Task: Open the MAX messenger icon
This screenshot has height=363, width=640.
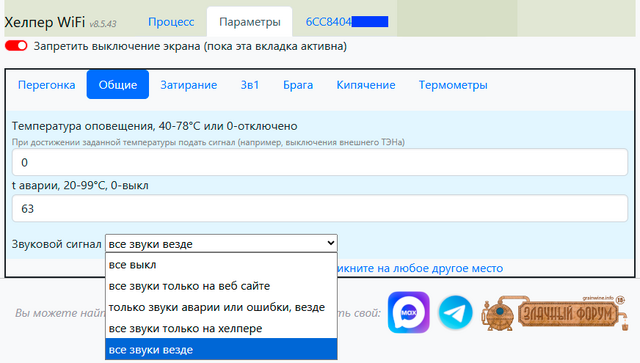Action: pos(409,312)
